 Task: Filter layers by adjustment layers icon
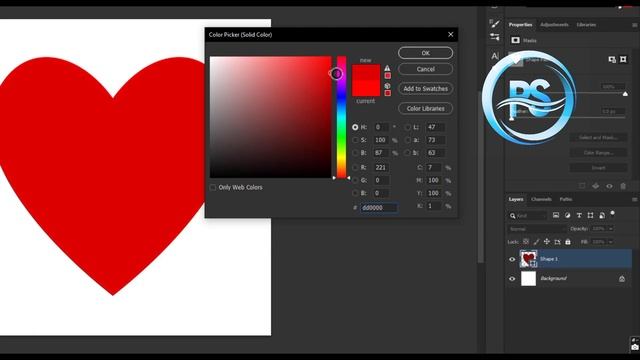(567, 215)
